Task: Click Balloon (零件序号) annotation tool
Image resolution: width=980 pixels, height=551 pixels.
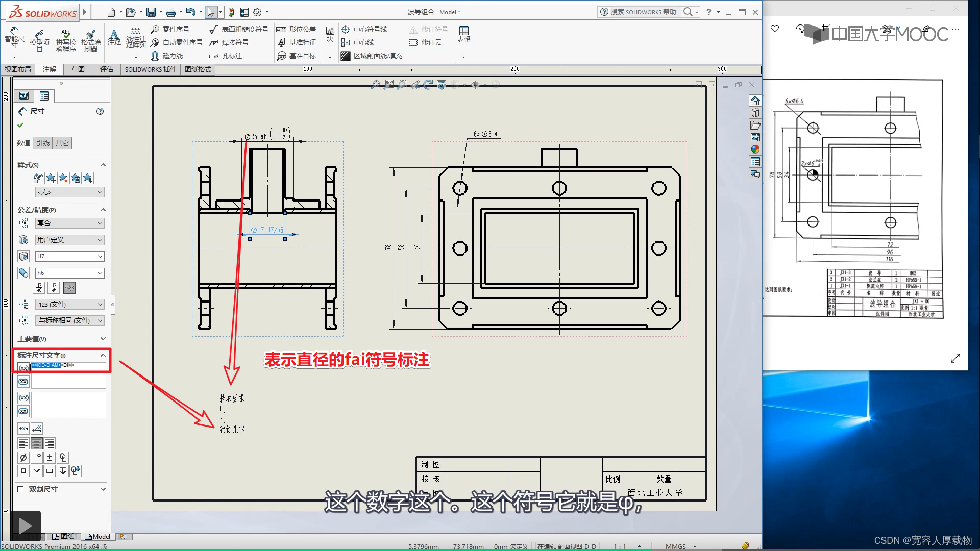Action: (170, 29)
